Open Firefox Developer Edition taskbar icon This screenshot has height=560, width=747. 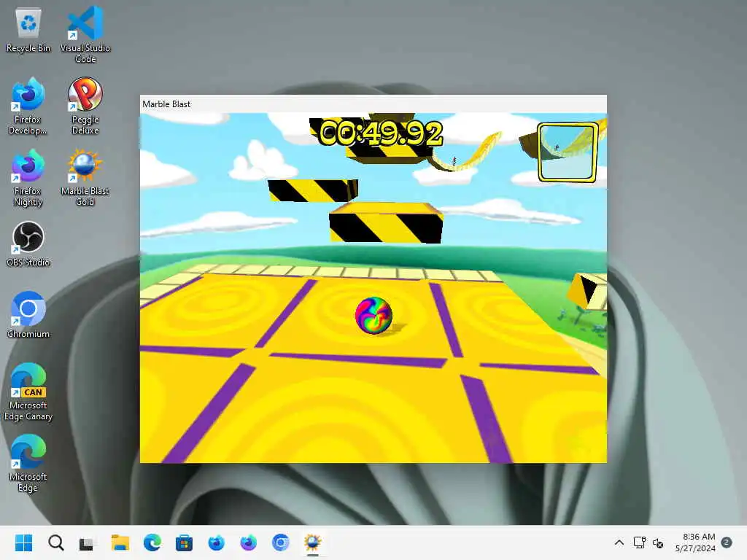point(216,542)
